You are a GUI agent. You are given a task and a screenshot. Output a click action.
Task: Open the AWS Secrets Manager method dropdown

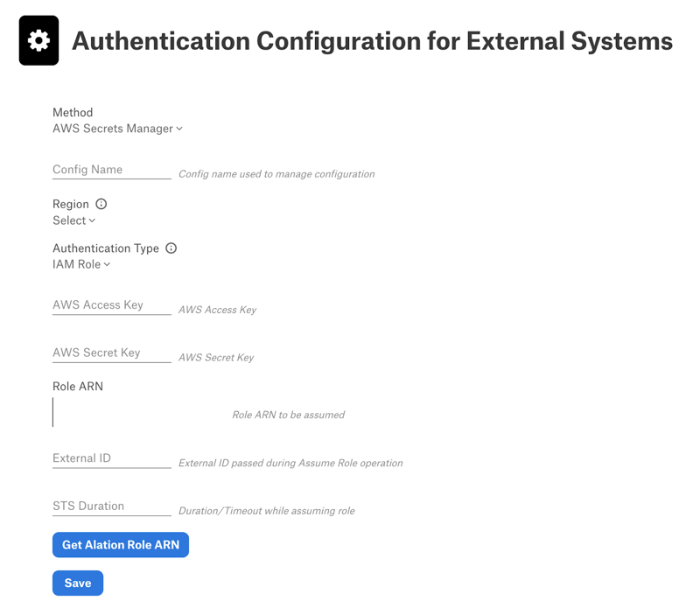click(x=117, y=129)
